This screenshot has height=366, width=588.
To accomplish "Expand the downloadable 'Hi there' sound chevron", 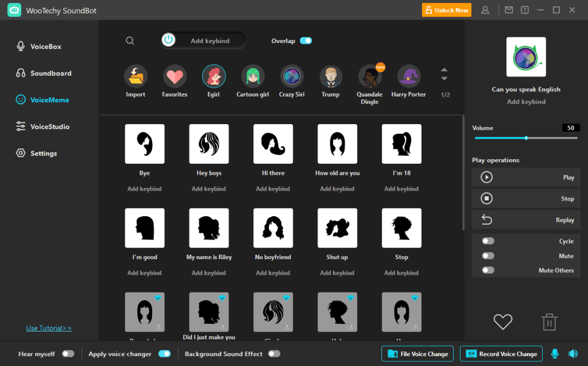I will [287, 298].
